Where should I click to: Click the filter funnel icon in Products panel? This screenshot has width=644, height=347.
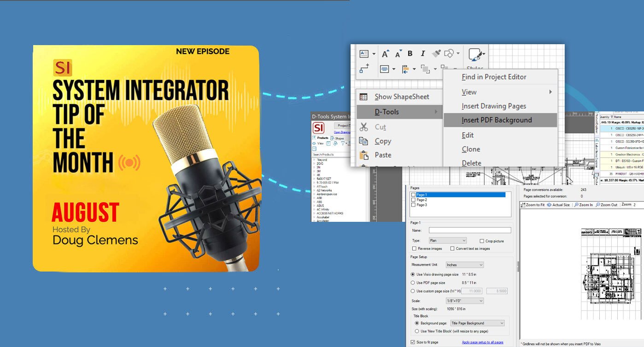(x=343, y=143)
